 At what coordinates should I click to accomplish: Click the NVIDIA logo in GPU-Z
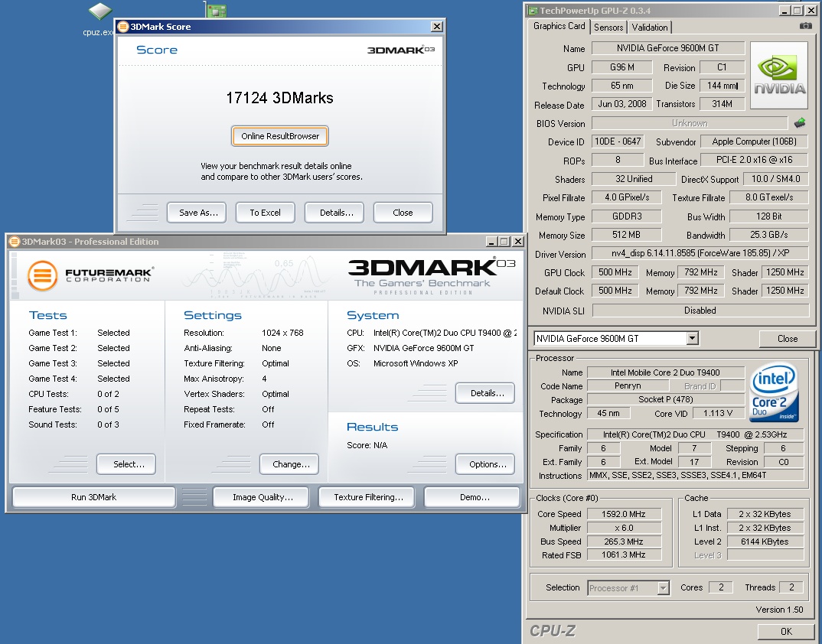pos(779,76)
